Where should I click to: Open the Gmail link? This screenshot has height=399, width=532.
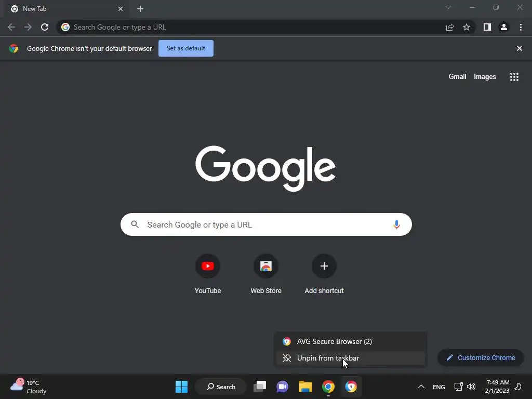click(457, 77)
